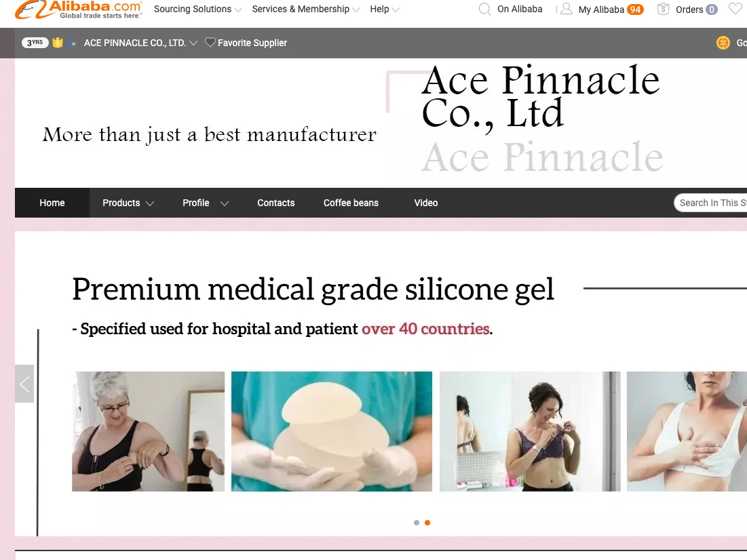Go to the Contacts tab

coord(276,203)
